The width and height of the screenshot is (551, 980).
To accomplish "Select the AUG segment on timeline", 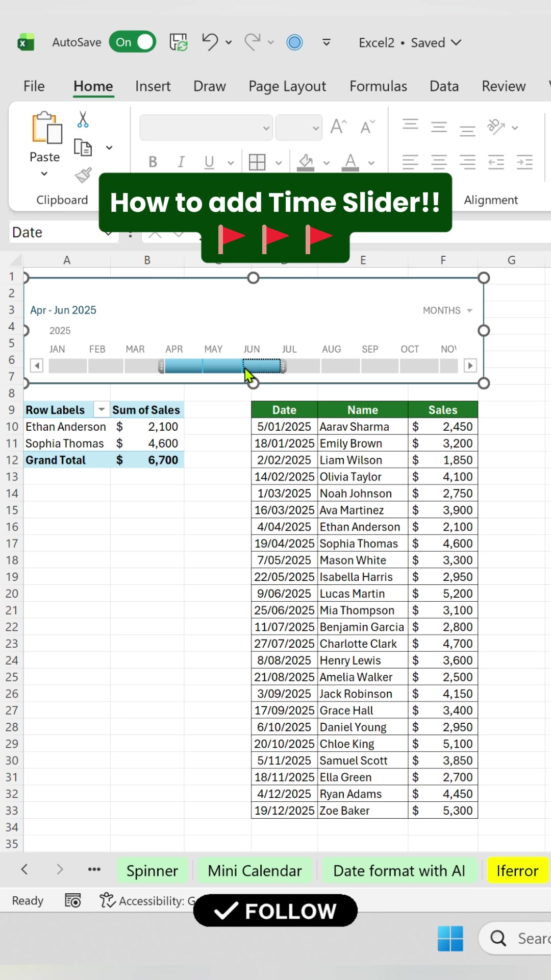I will [340, 366].
